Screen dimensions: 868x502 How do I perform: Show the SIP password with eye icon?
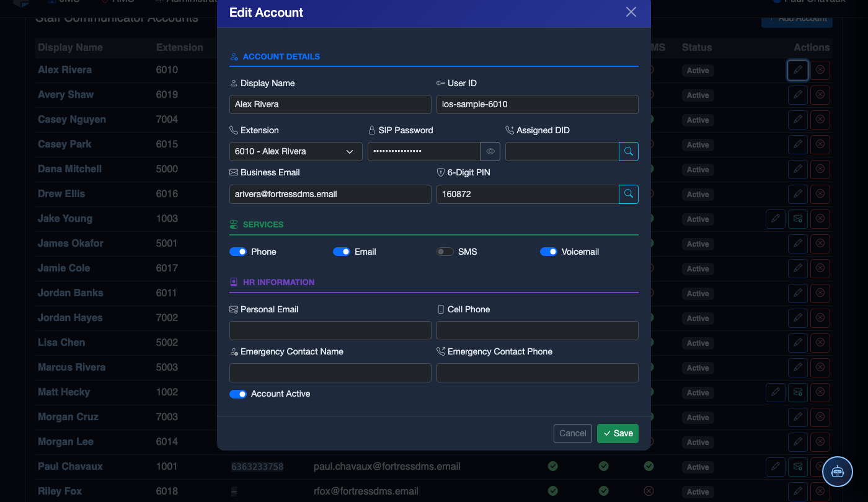click(490, 151)
